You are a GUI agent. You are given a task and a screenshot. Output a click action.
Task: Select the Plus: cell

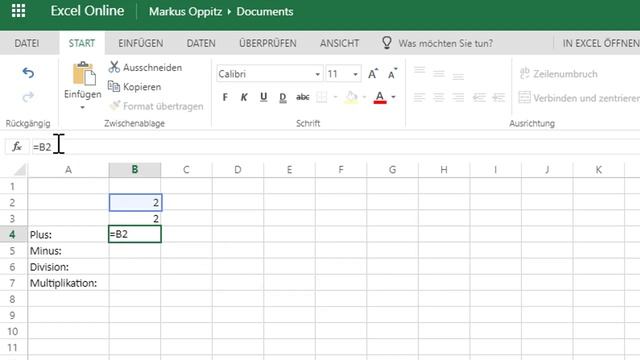(x=68, y=235)
